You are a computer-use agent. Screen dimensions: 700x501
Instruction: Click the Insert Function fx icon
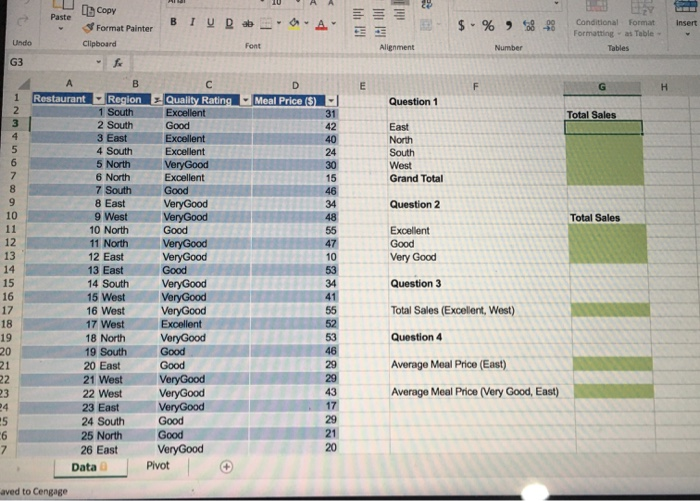[117, 63]
